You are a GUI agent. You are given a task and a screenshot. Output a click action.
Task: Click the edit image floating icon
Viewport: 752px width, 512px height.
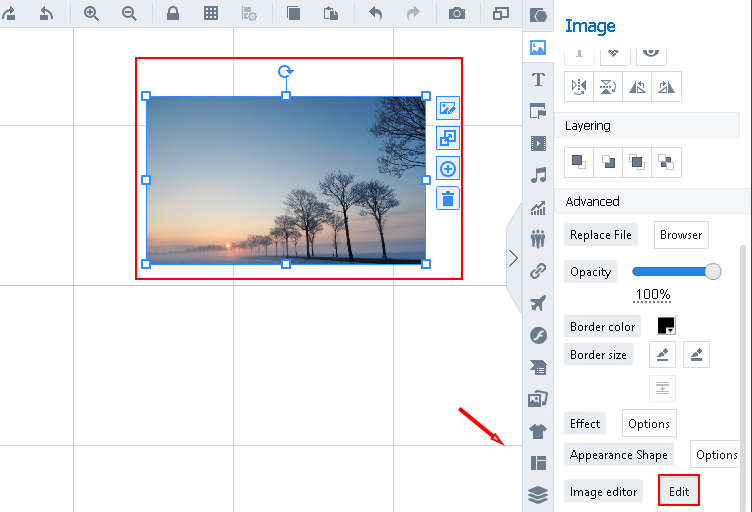(x=447, y=108)
